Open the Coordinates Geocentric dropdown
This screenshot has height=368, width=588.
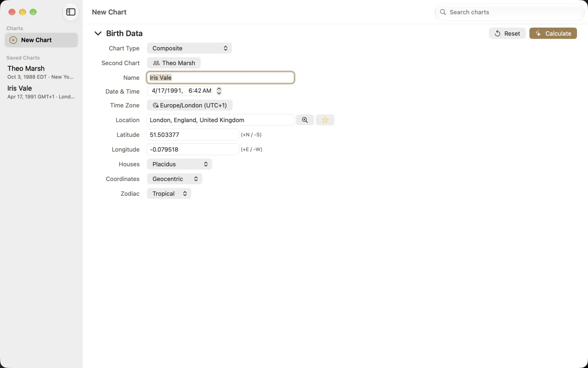pyautogui.click(x=175, y=179)
